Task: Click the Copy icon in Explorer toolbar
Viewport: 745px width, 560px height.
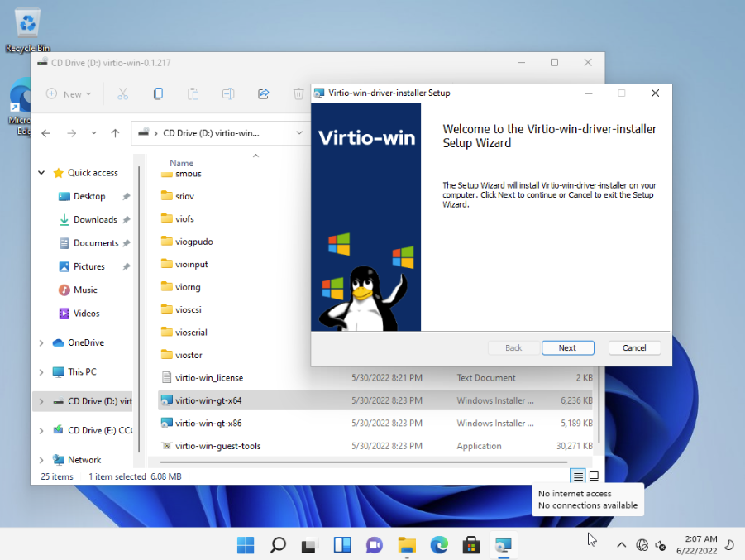Action: click(x=158, y=94)
